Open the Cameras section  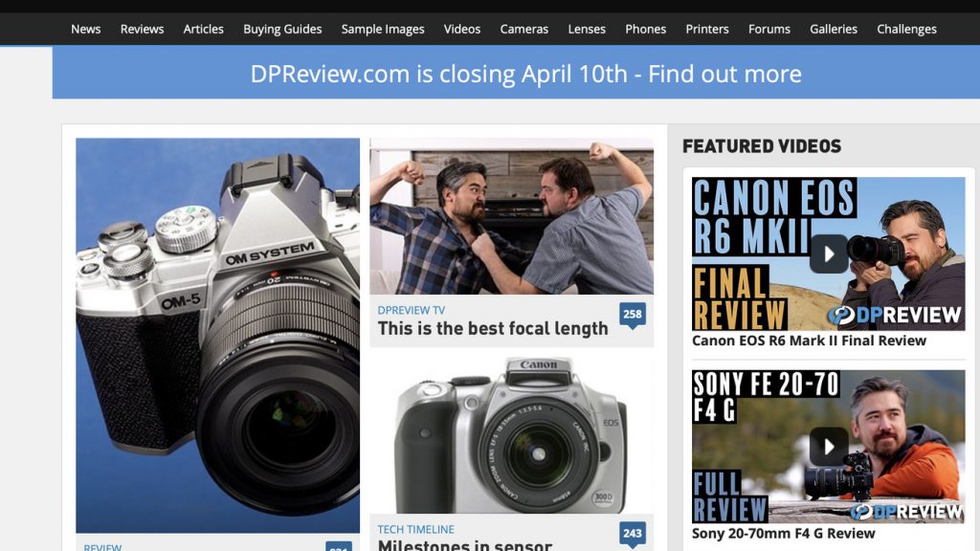coord(523,29)
